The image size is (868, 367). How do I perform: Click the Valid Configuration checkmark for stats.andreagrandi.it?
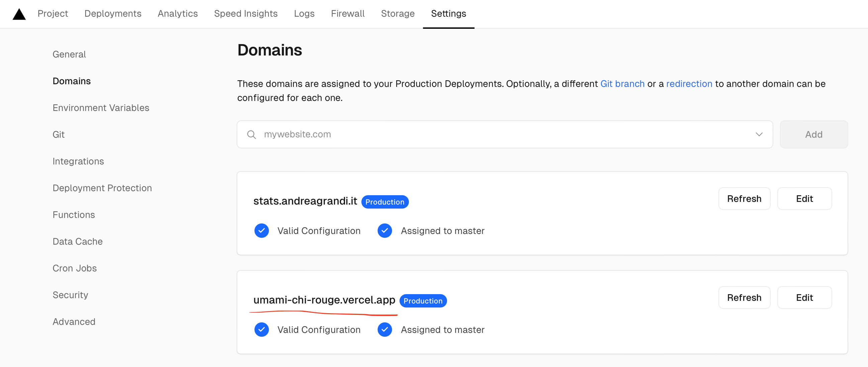261,231
